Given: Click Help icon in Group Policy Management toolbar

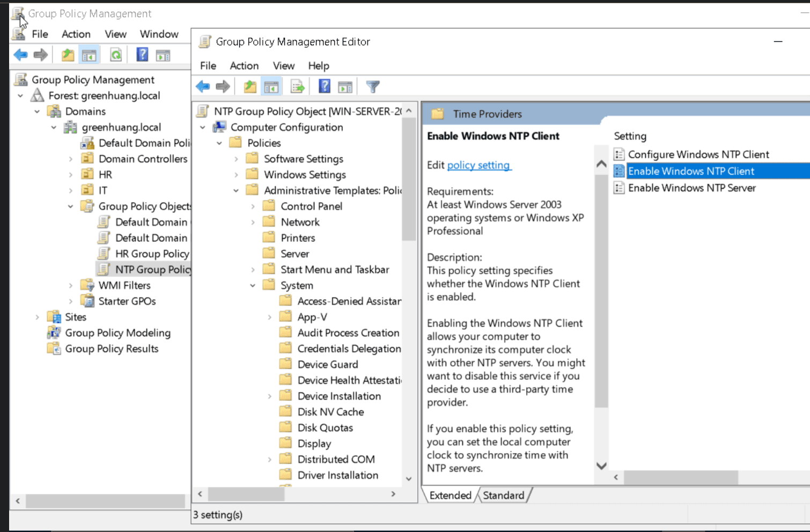Looking at the screenshot, I should pos(142,54).
